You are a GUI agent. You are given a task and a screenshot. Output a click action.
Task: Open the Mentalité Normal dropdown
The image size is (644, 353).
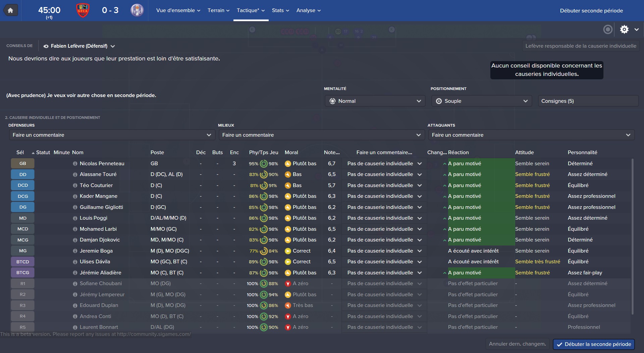pyautogui.click(x=375, y=101)
